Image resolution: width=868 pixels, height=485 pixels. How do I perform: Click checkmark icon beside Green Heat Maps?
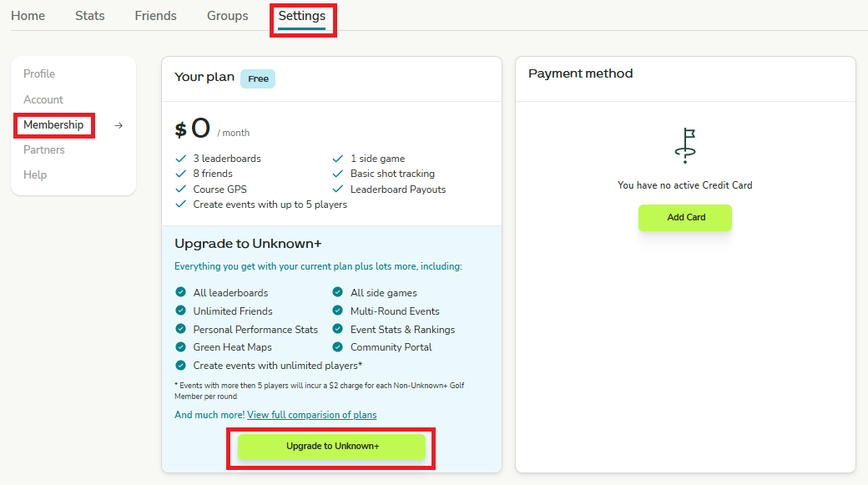(180, 347)
